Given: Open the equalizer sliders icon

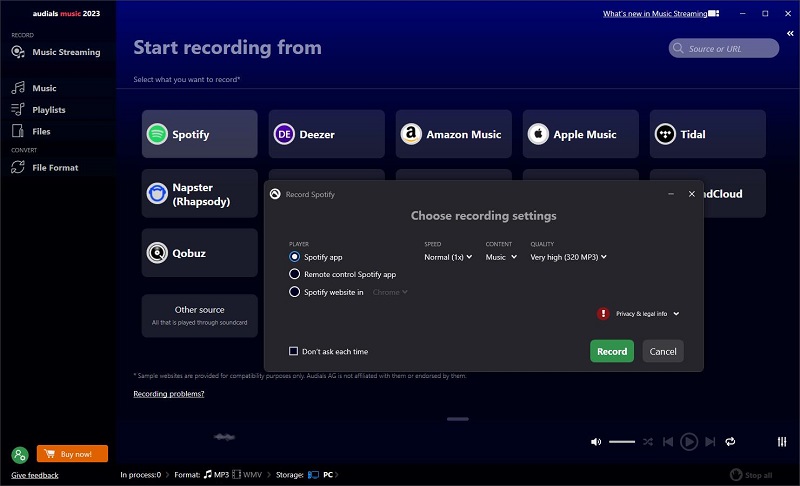Looking at the screenshot, I should coord(782,442).
